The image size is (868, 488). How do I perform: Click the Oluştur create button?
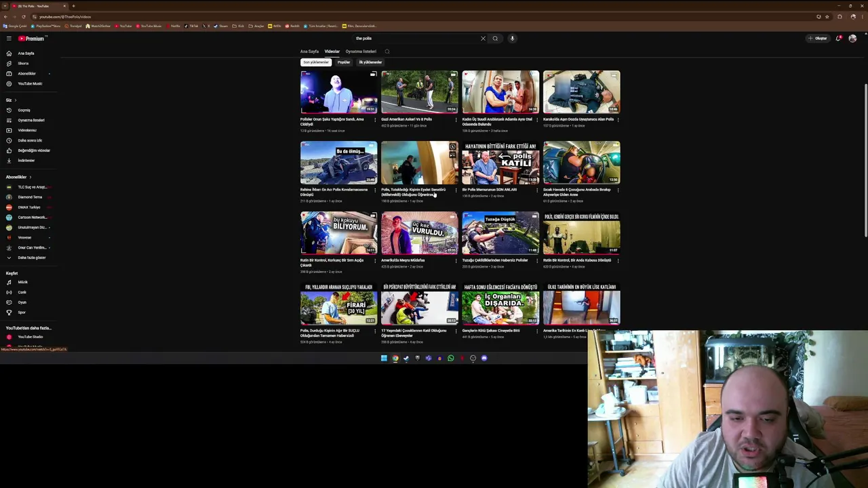tap(818, 39)
